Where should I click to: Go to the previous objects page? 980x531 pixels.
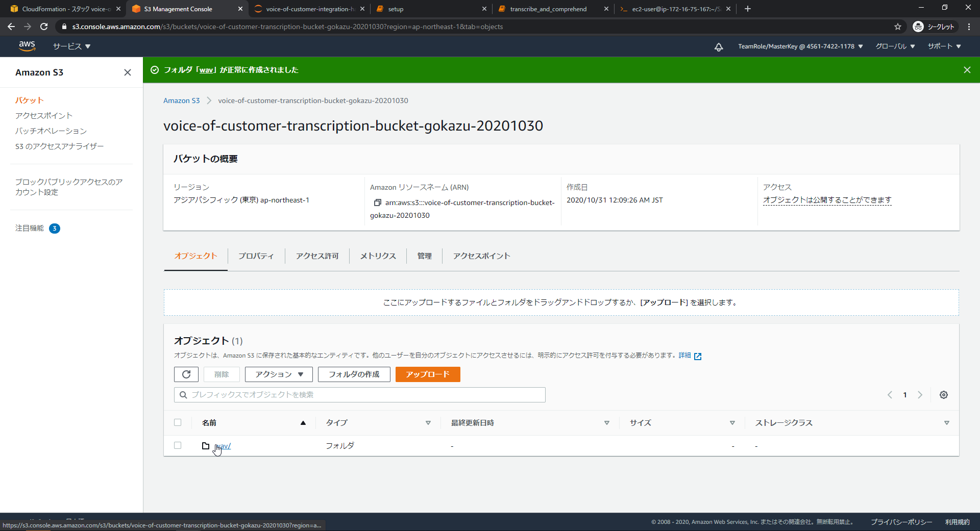890,395
